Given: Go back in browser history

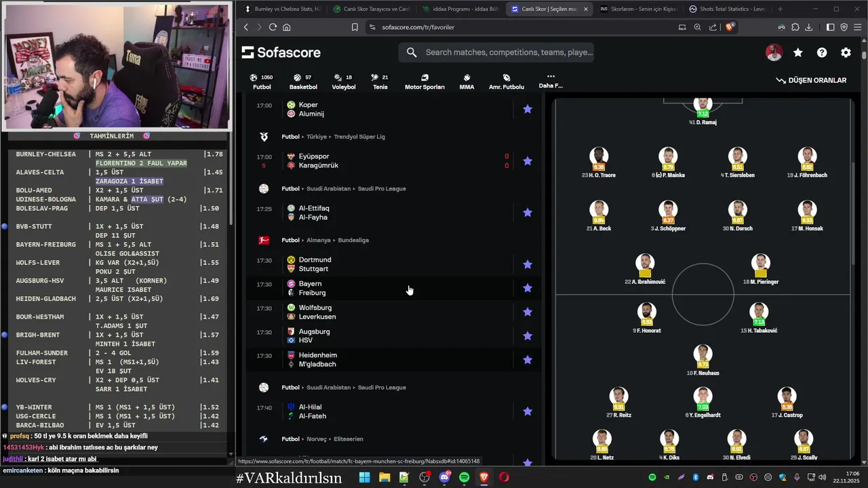Looking at the screenshot, I should 246,27.
